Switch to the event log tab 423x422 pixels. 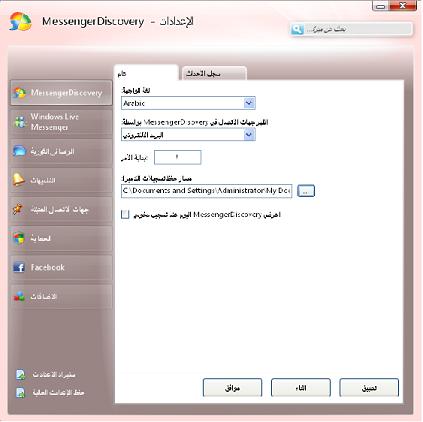(x=214, y=74)
